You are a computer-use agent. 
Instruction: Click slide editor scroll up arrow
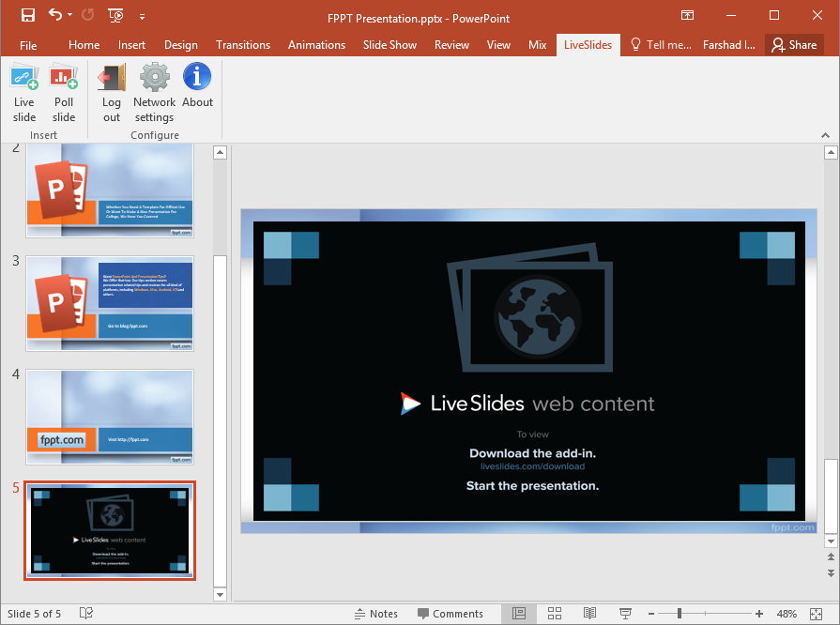coord(831,153)
